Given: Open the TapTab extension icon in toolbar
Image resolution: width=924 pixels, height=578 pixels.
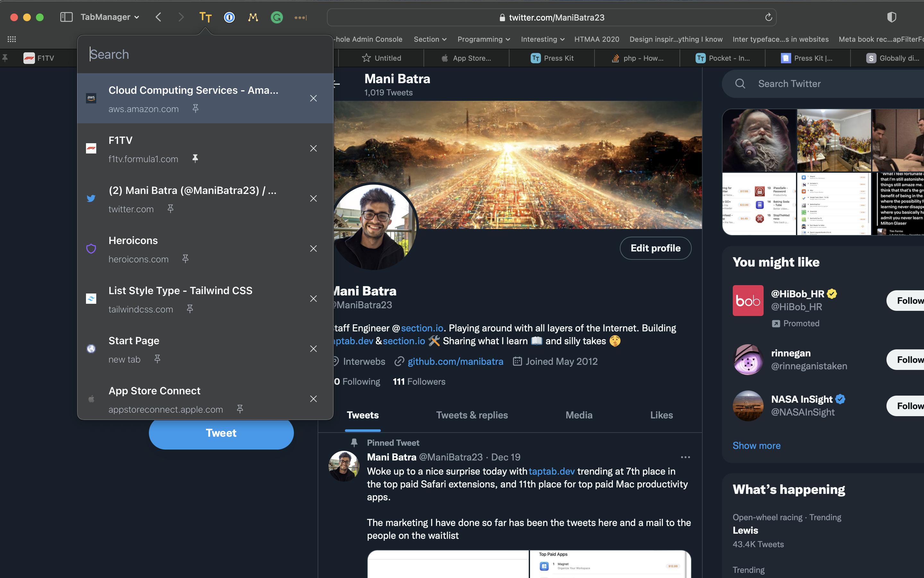Looking at the screenshot, I should (205, 17).
